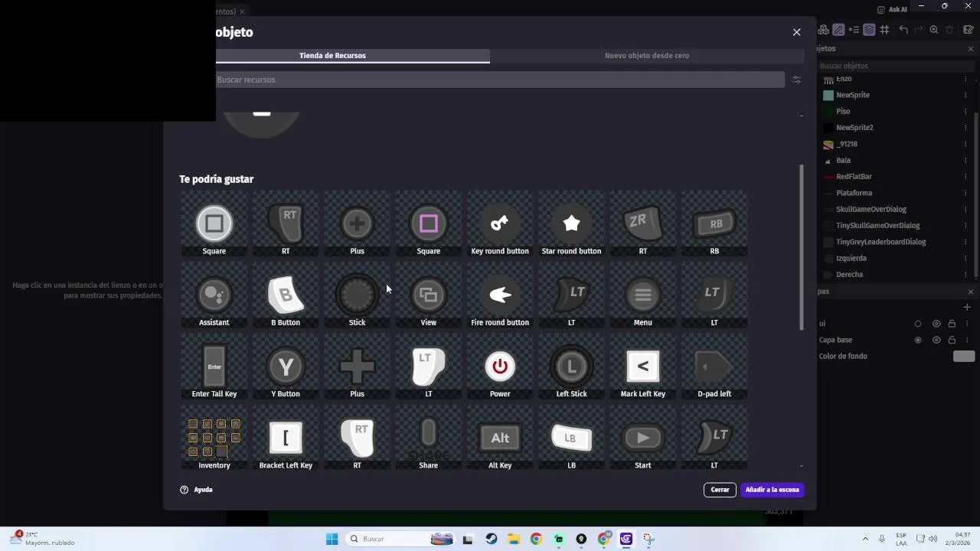Screen dimensions: 980x551
Task: Lock the Capa base layer
Action: 952,340
